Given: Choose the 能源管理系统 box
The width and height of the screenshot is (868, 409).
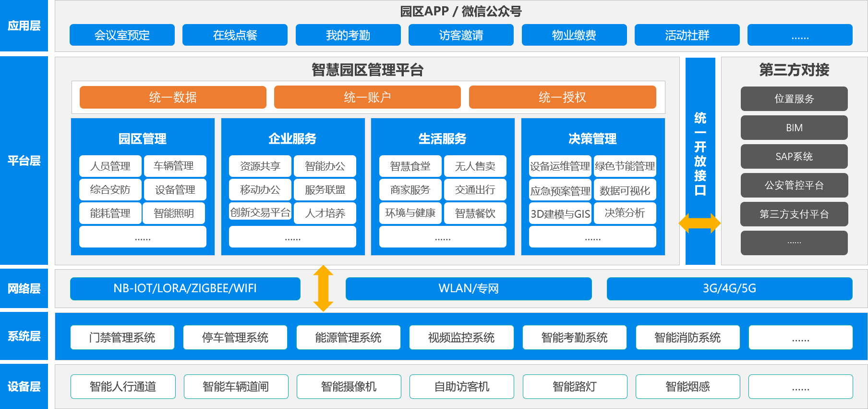Looking at the screenshot, I should 349,337.
